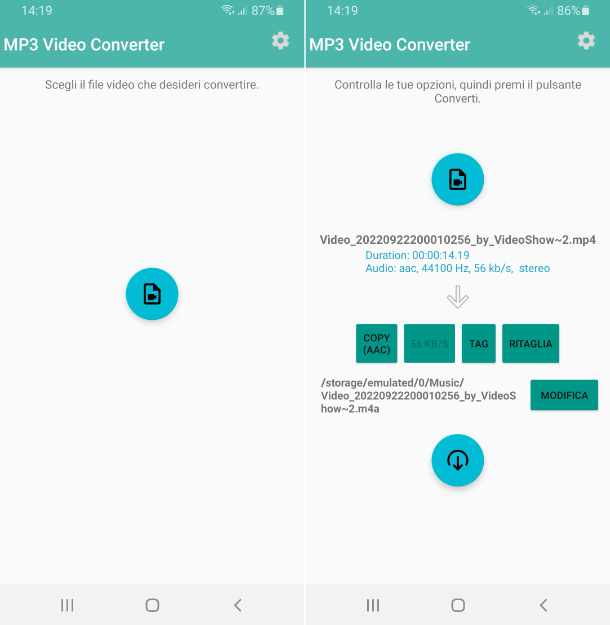Viewport: 610px width, 625px height.
Task: Tap back arrow on left navigation bar
Action: tap(238, 605)
